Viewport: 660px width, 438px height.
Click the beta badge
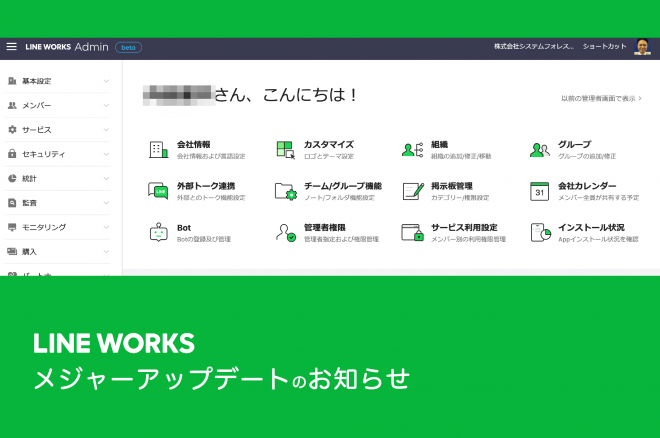[128, 48]
